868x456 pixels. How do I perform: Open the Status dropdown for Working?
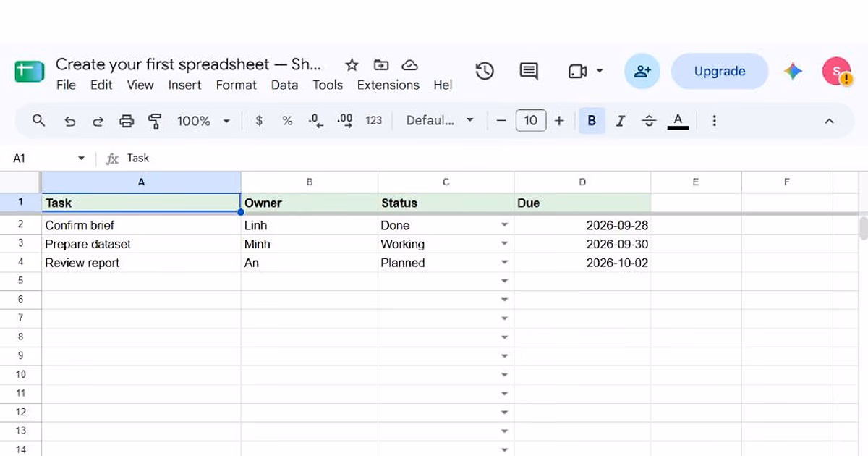504,244
